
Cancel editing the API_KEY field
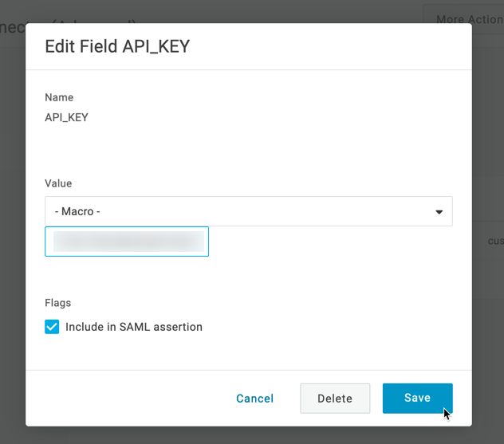(x=254, y=399)
